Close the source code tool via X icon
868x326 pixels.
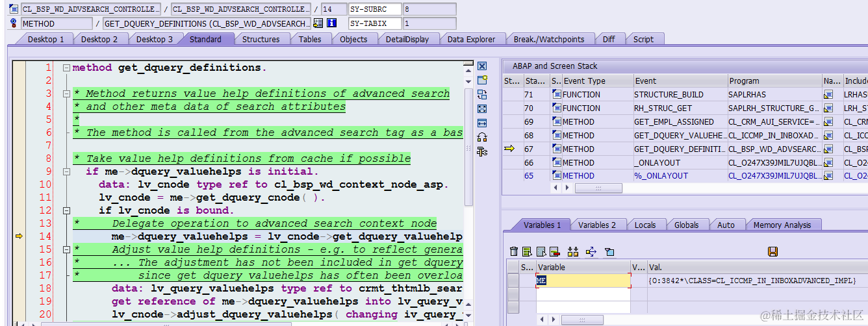pos(482,66)
